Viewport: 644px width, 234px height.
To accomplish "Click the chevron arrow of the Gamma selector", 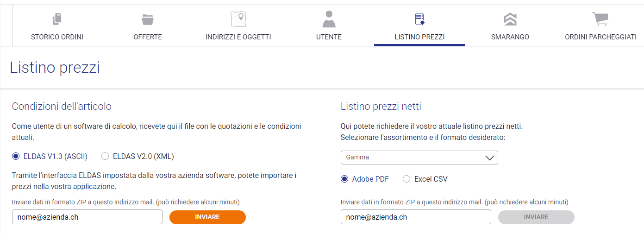I will (x=489, y=158).
